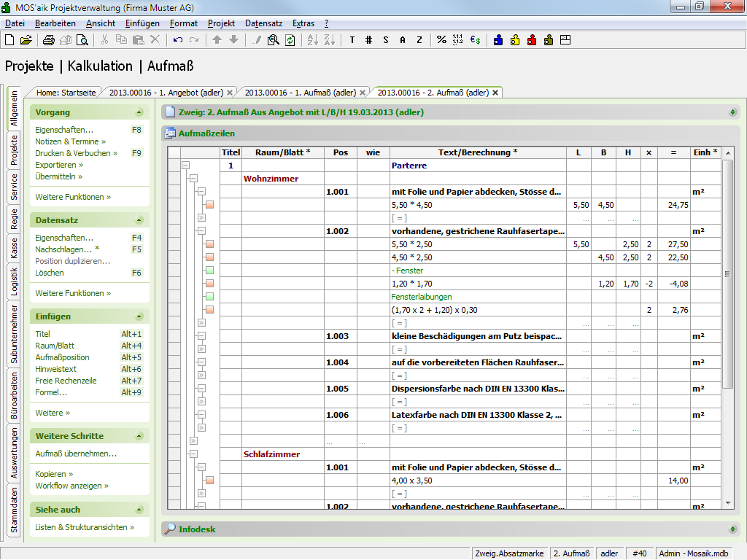Click the undo arrow in the toolbar
Image resolution: width=747 pixels, height=560 pixels.
(178, 40)
